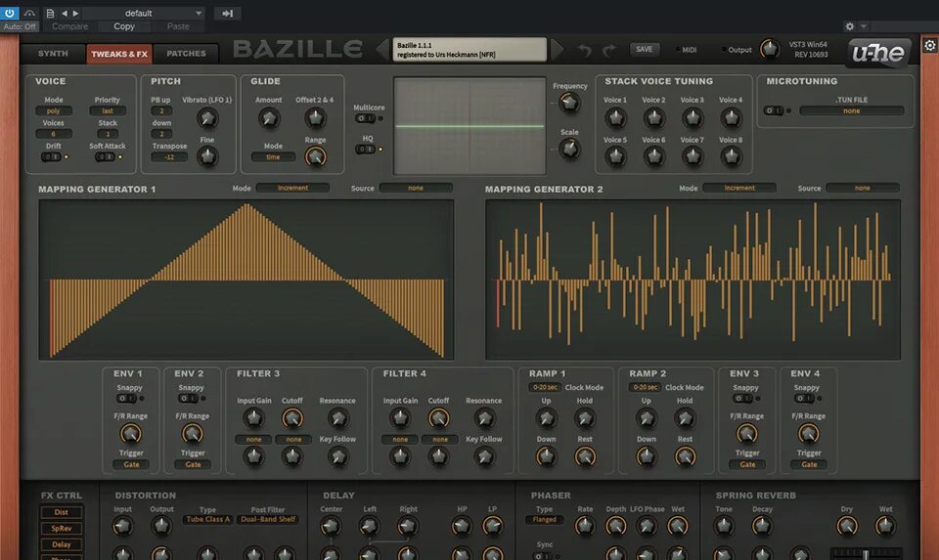Screen dimensions: 939x560
Task: Open Mapping Generator 1 Source selector
Action: pyautogui.click(x=416, y=188)
